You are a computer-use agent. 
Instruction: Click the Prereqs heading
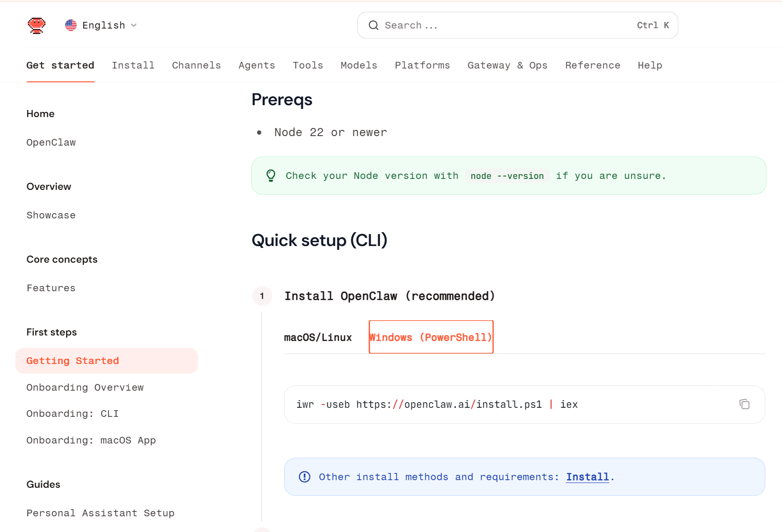point(282,99)
